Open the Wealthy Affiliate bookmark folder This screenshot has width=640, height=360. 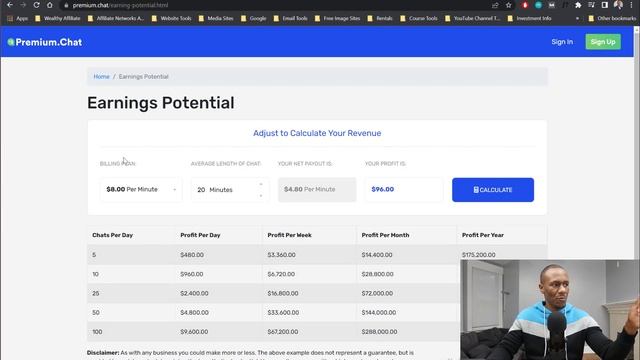tap(58, 18)
